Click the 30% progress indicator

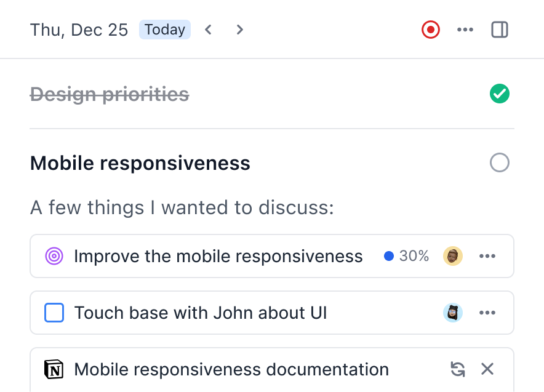(x=407, y=256)
